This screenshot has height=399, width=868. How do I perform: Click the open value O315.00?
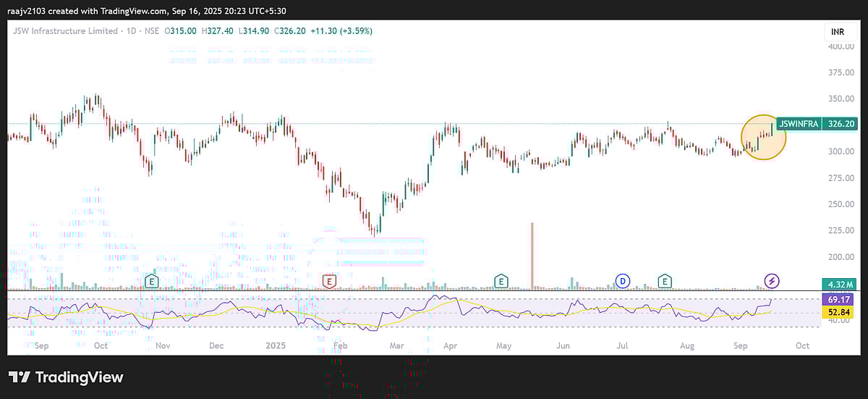point(182,31)
